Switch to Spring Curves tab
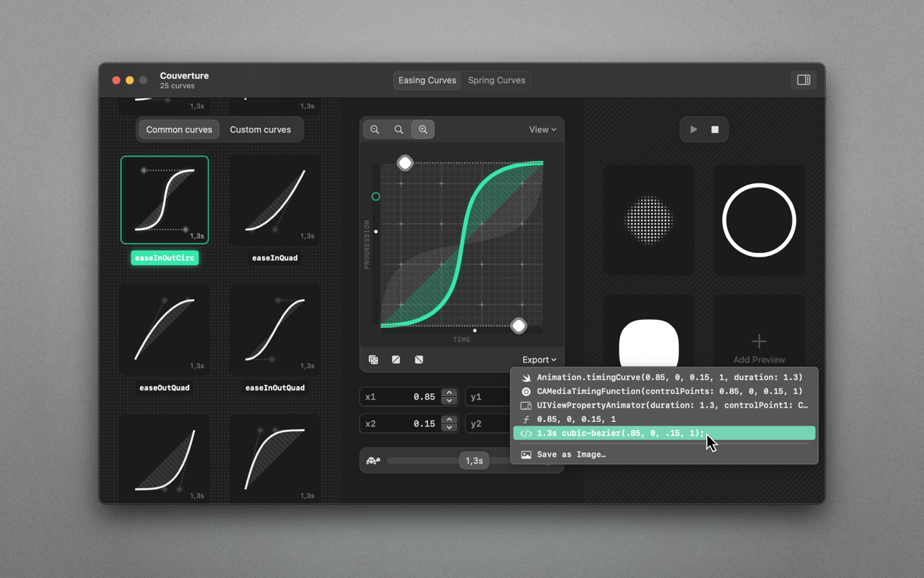 tap(496, 80)
